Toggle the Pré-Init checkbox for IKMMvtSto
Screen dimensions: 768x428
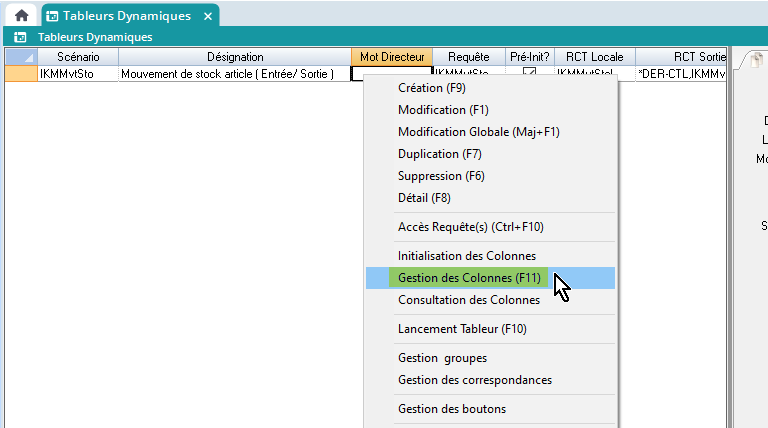point(530,73)
